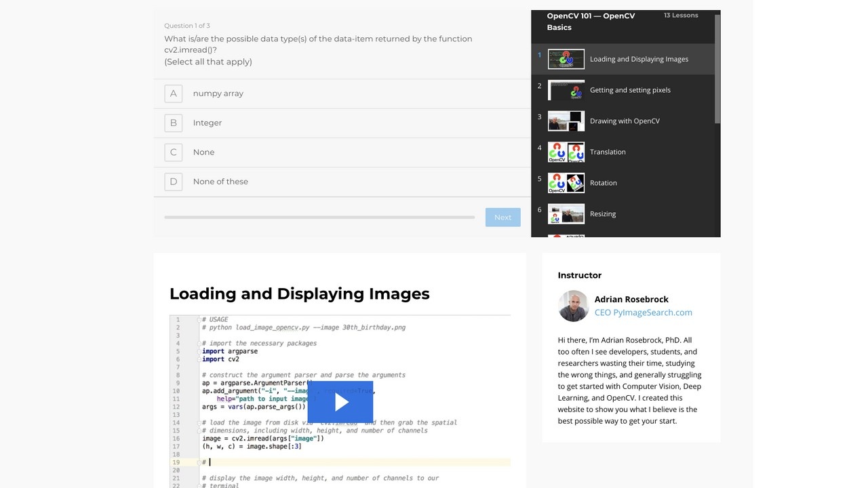Click Adrian Rosebrock's profile photo
868x488 pixels.
(573, 306)
